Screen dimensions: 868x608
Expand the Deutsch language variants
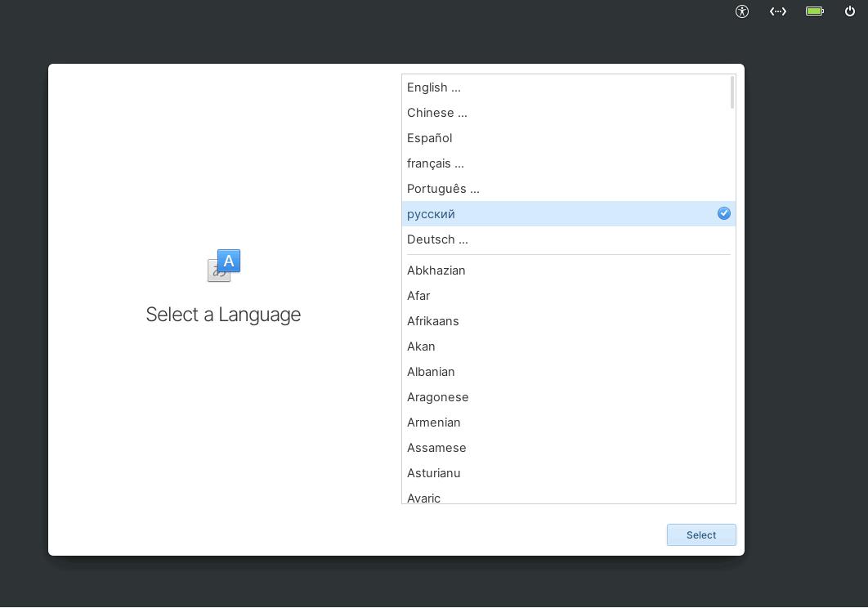(437, 239)
